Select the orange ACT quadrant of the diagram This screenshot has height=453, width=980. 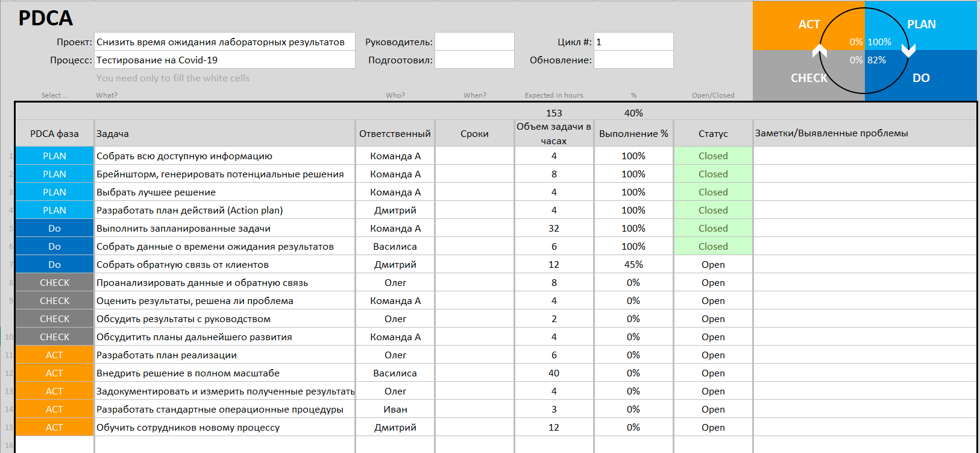coord(809,25)
